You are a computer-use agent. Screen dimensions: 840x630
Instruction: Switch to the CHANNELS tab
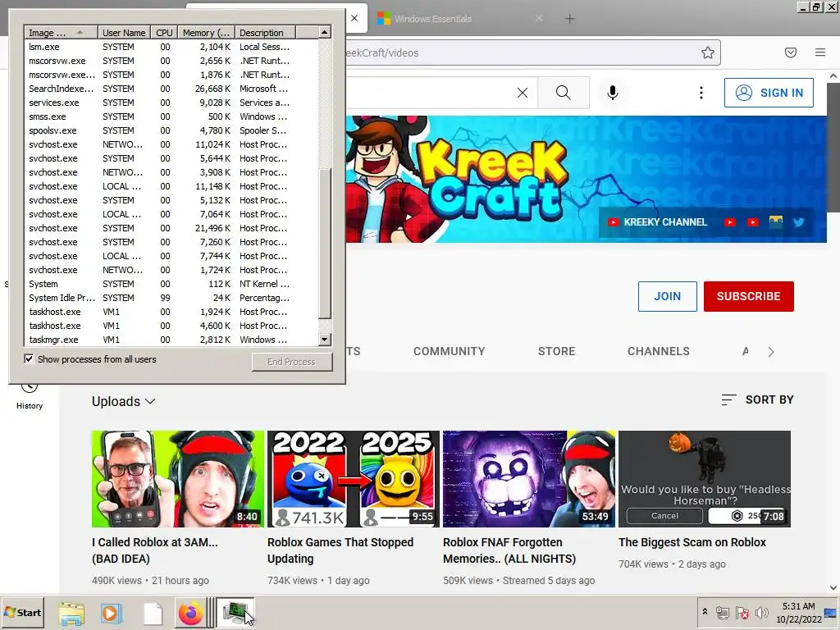(x=659, y=351)
